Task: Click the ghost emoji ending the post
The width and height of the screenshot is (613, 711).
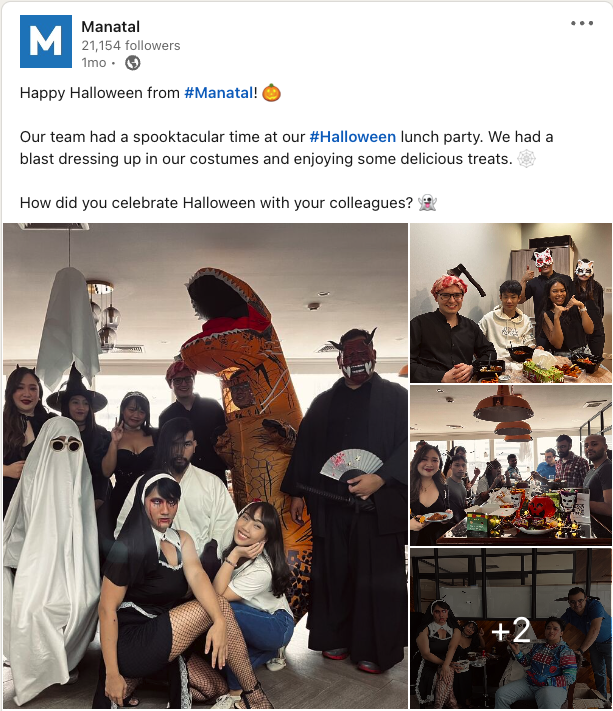Action: (427, 202)
